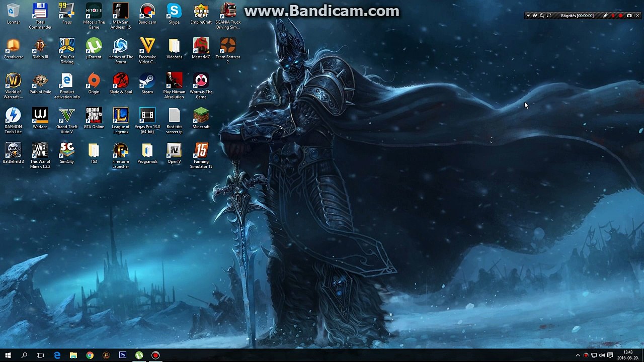644x362 pixels.
Task: Select the Vegas Pro 13.0 shortcut
Action: 147,121
